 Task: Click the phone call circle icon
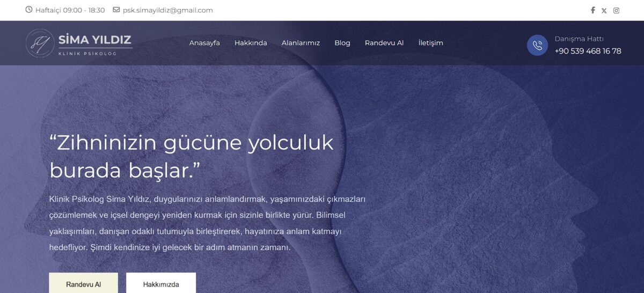tap(537, 45)
